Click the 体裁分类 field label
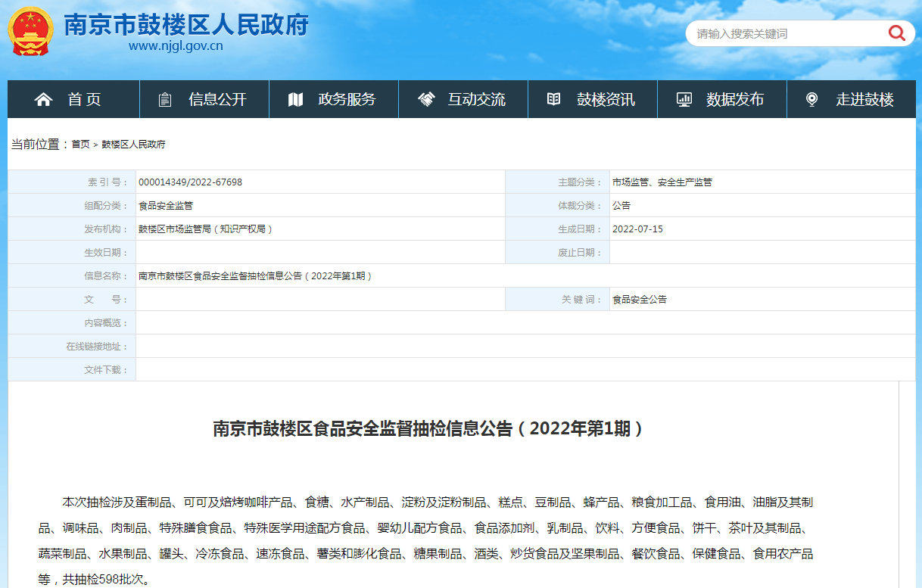Viewport: 922px width, 588px height. coord(581,206)
